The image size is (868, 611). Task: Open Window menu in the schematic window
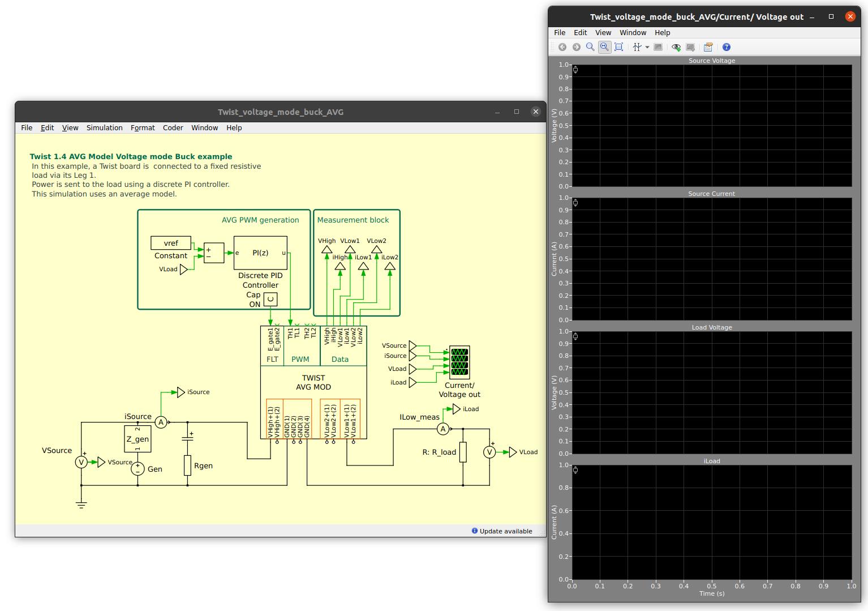click(x=204, y=128)
